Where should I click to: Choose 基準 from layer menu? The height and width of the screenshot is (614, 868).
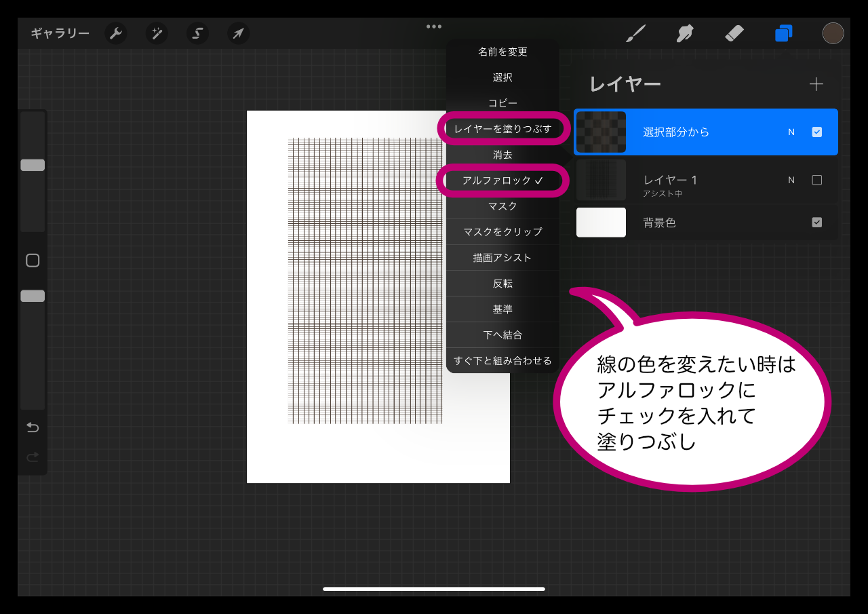coord(502,309)
